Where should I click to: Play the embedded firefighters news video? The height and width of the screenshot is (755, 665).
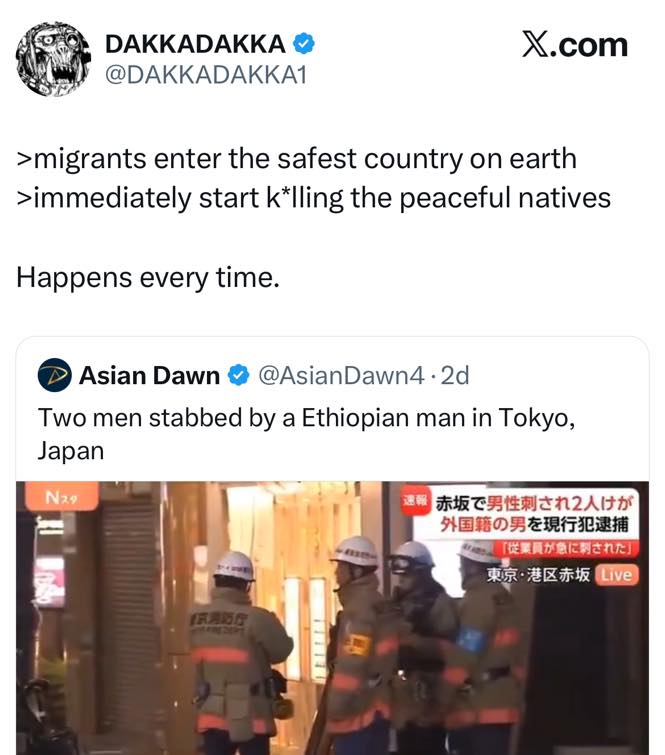pos(332,618)
